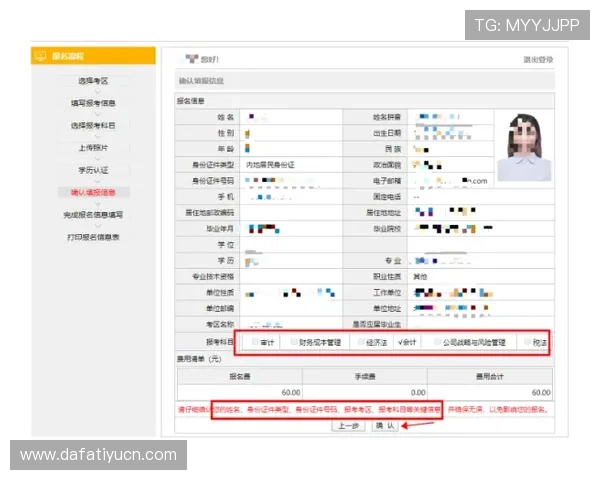Click the red notice text about 关键信息
600x480 pixels.
[x=363, y=410]
